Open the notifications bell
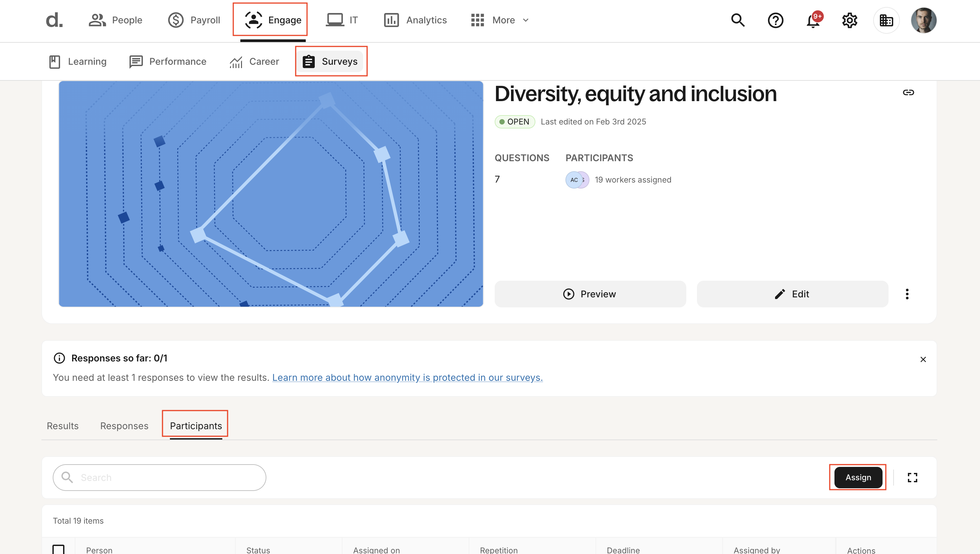 (813, 20)
